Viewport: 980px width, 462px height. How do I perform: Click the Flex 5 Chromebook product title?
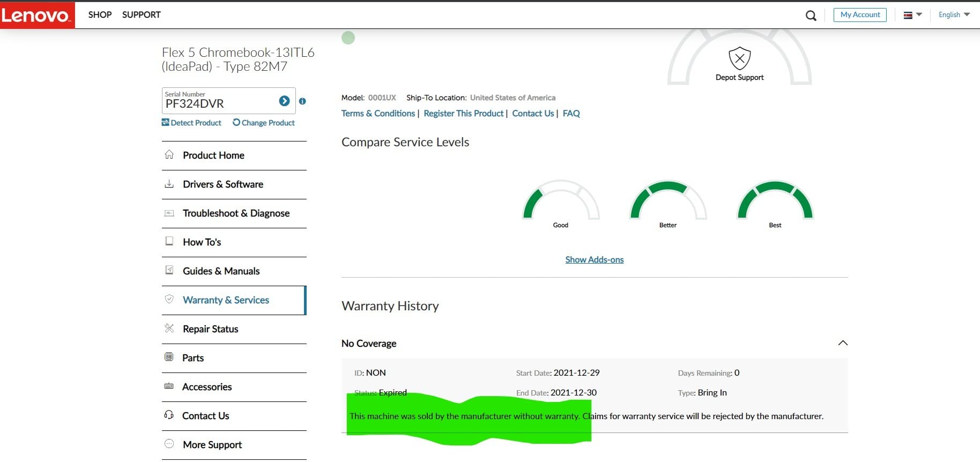238,59
